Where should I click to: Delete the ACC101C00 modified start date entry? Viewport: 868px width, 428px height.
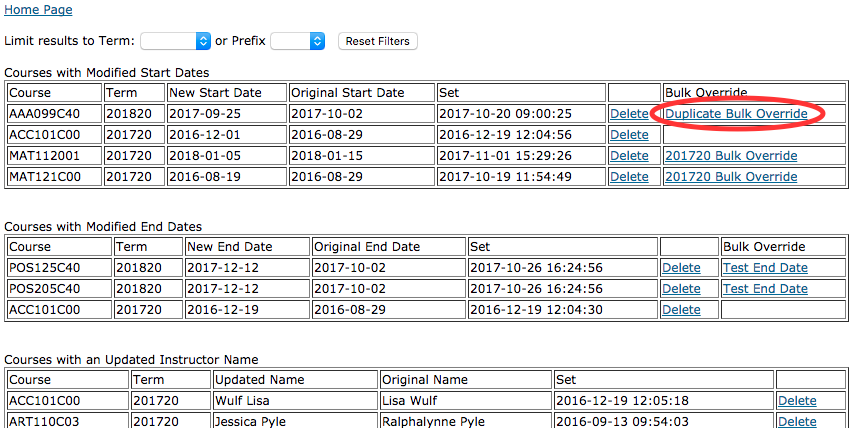tap(629, 135)
